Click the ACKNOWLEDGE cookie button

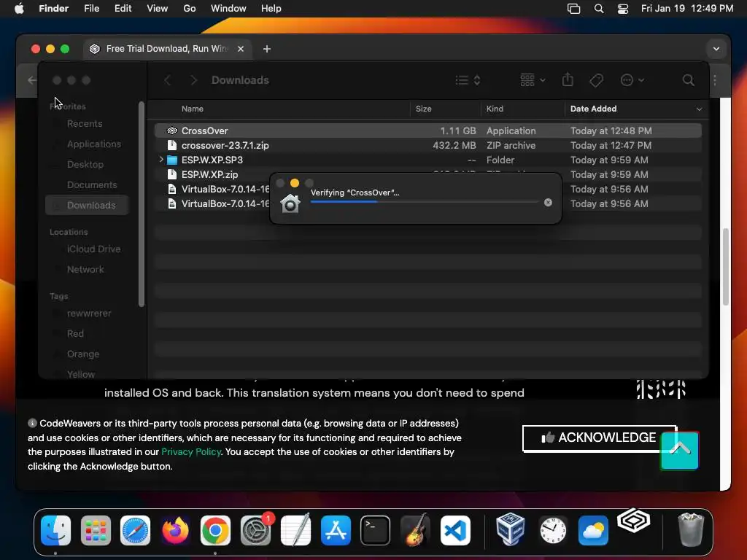tap(599, 437)
